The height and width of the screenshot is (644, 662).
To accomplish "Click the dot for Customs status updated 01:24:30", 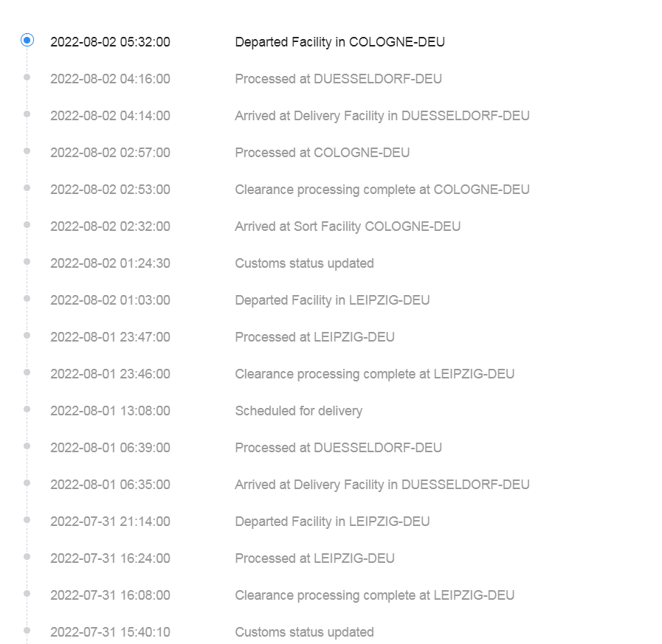I will (x=27, y=262).
